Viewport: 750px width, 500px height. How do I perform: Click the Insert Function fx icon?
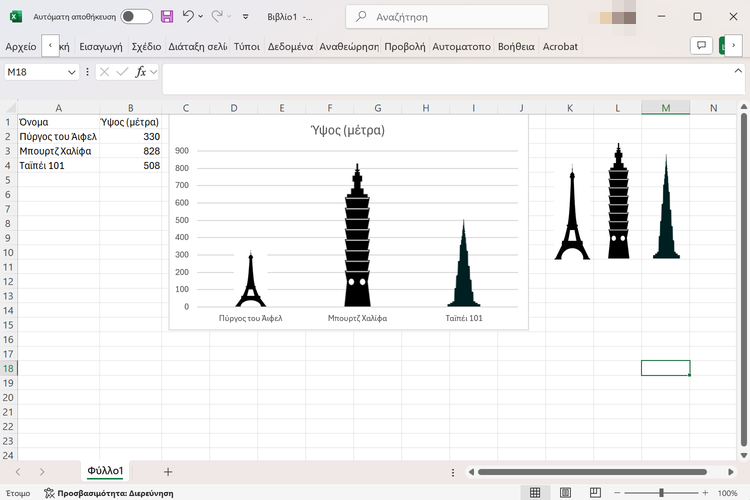pos(141,72)
